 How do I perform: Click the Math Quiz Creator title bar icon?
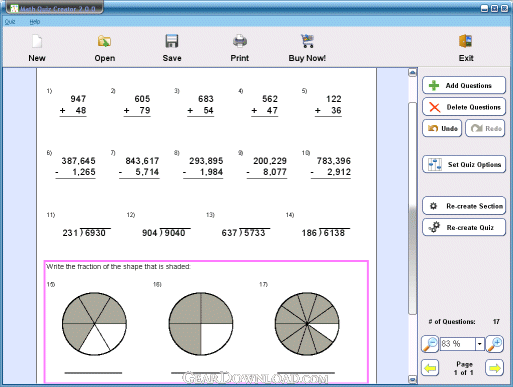point(14,9)
